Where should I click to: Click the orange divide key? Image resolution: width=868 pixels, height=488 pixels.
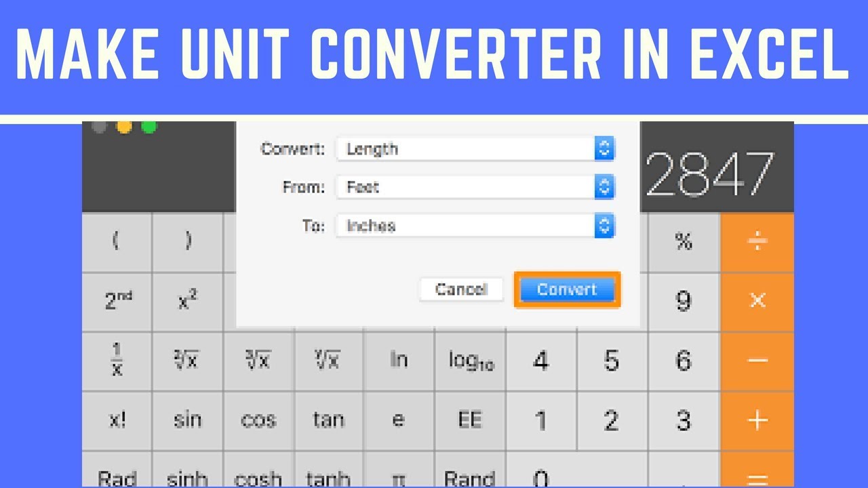click(x=757, y=243)
